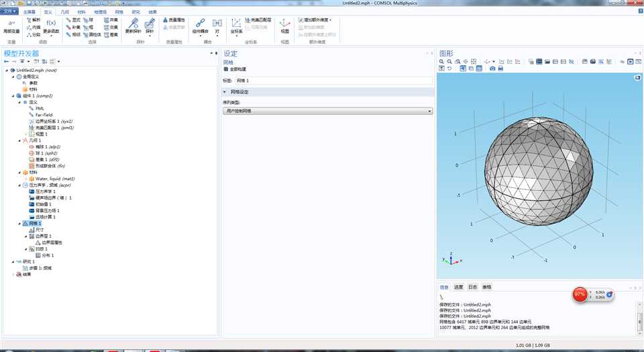This screenshot has height=352, width=644.
Task: Toggle the highlighted scene light icon in graphics toolbar
Action: 539,61
